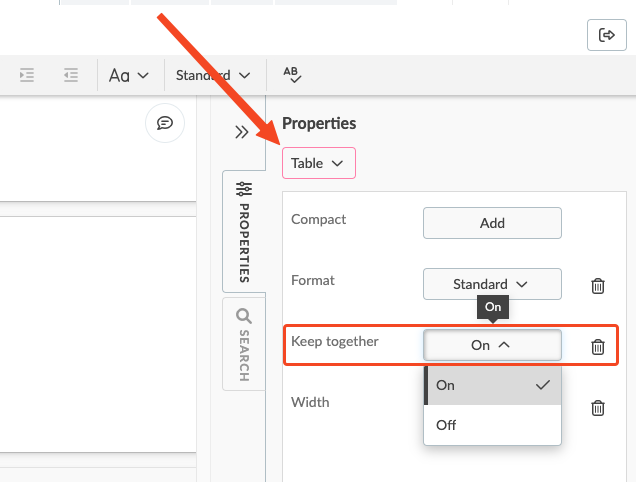Image resolution: width=636 pixels, height=482 pixels.
Task: Click the increase indent icon
Action: (x=27, y=75)
